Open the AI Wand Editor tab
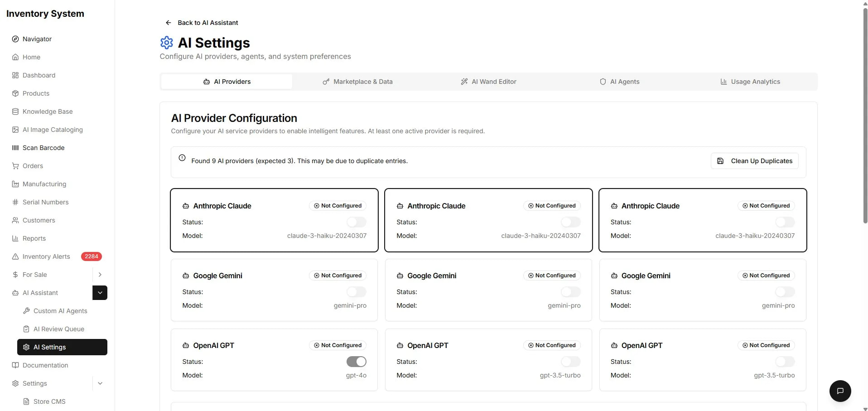 tap(488, 82)
